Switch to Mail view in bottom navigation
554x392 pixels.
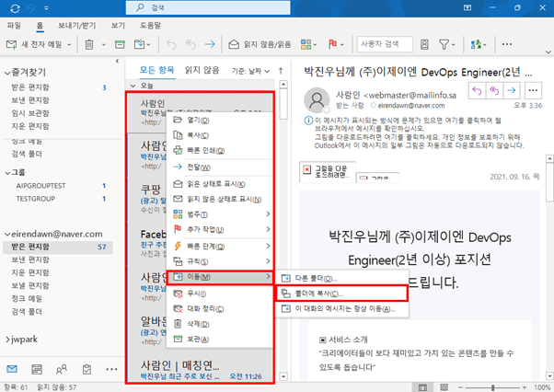click(x=12, y=369)
